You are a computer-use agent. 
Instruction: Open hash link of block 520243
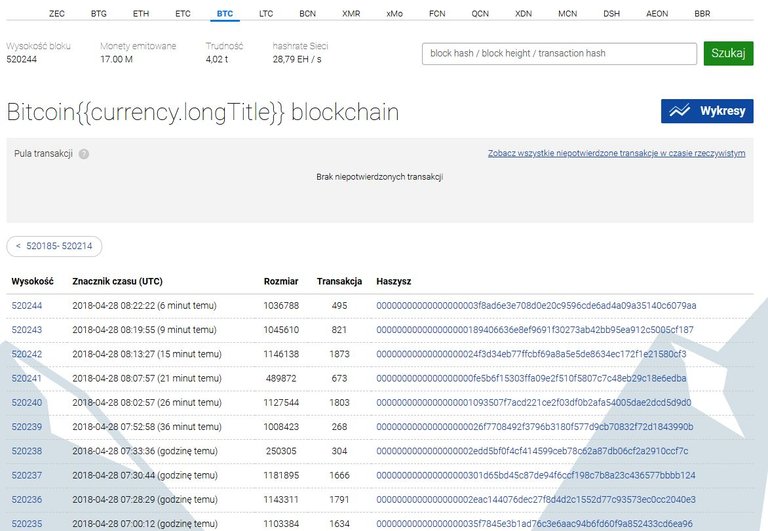pos(535,330)
